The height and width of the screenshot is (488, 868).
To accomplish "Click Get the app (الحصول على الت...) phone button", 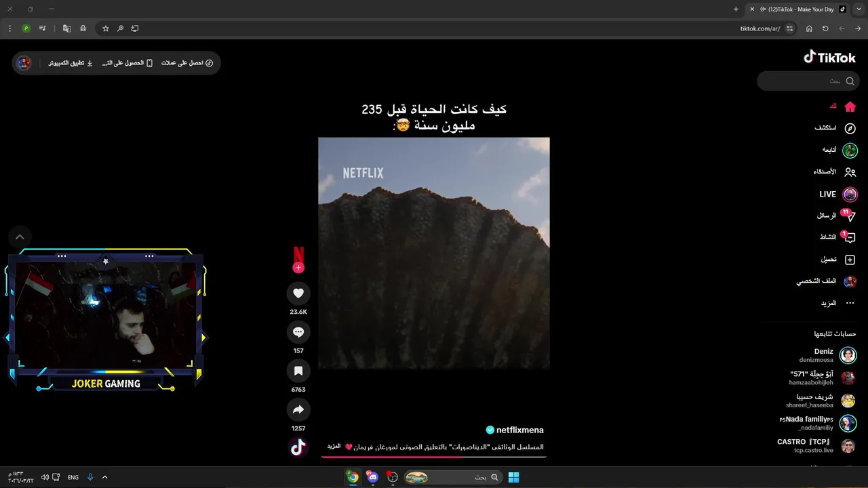I will (x=127, y=63).
